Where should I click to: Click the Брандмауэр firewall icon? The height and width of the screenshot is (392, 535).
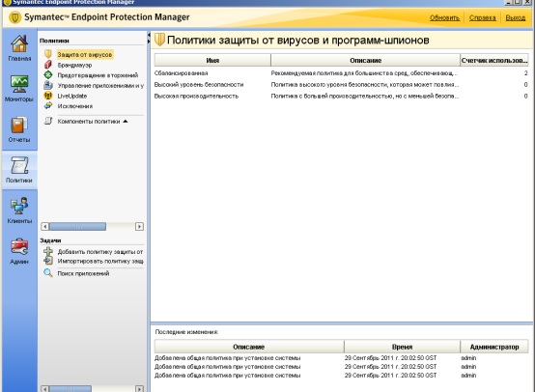(x=48, y=65)
